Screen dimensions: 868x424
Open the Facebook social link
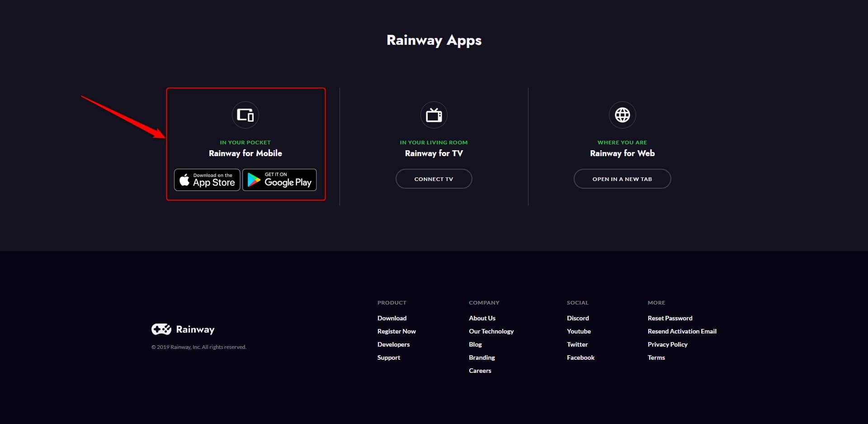(580, 357)
